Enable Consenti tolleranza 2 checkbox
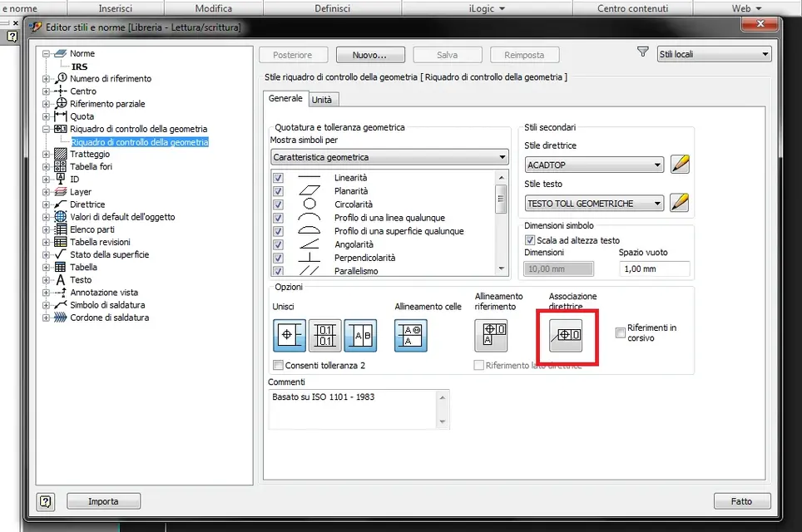Viewport: 802px width, 532px height. click(x=278, y=365)
